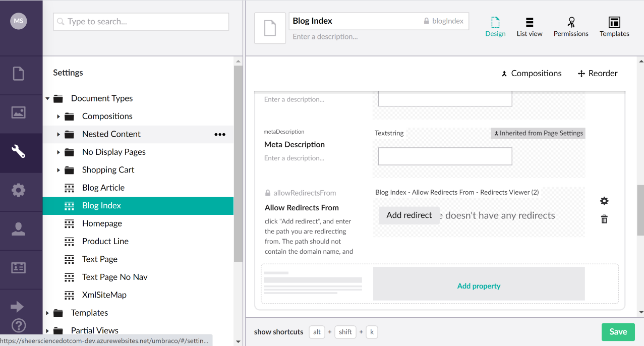Open Allow Redirects From property settings gear
Screen dimensions: 644x346
(x=604, y=201)
